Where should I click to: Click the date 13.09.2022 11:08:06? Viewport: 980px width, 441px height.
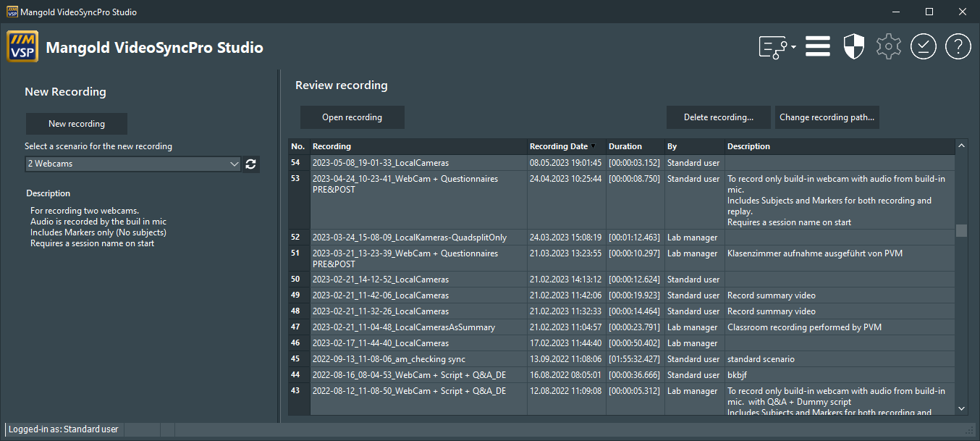565,359
